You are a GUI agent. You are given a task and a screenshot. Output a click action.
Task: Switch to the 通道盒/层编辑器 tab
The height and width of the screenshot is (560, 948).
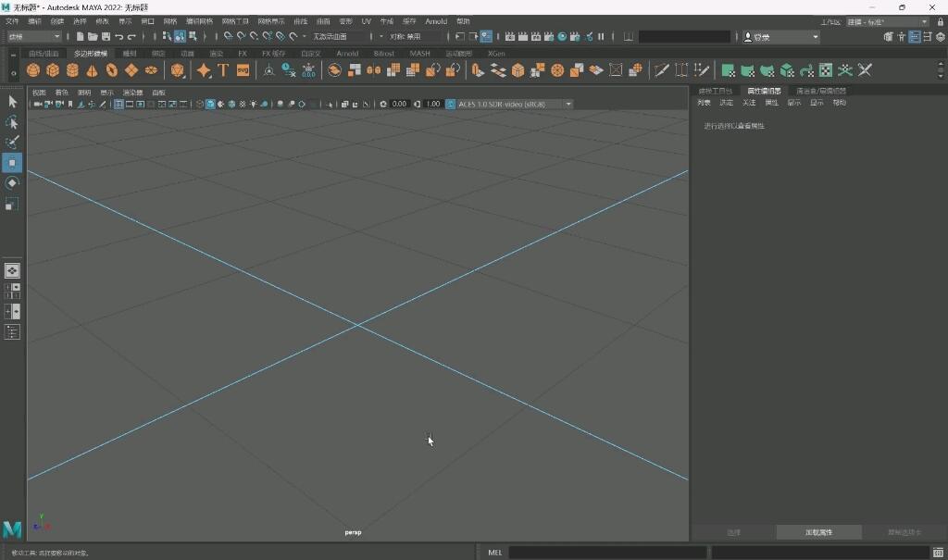pos(820,91)
